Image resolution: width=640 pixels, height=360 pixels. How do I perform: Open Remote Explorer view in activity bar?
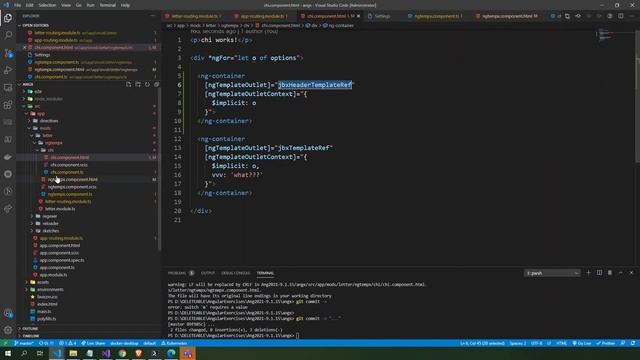(x=8, y=87)
